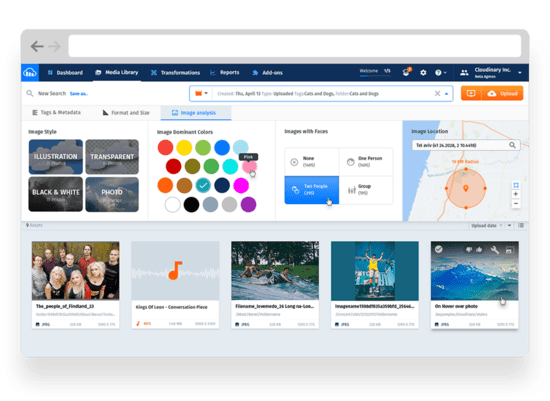Click the New Search magnifier icon
Image resolution: width=550 pixels, height=401 pixels.
pyautogui.click(x=30, y=93)
